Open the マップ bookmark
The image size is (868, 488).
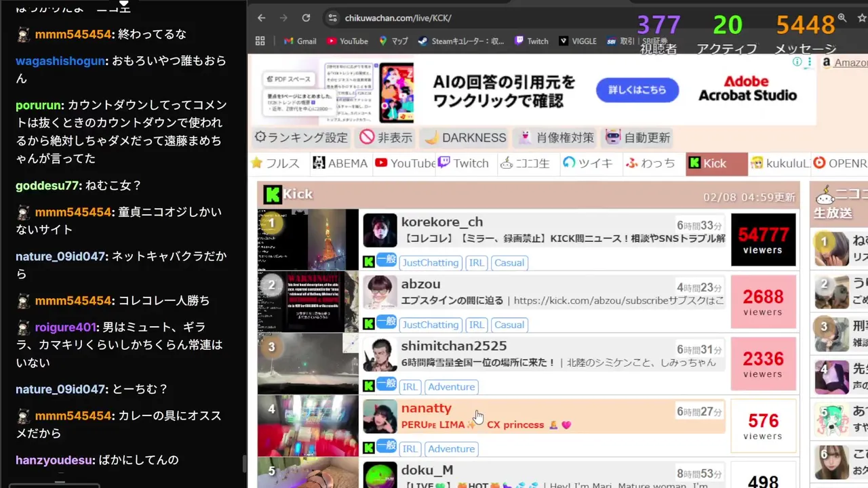click(393, 41)
